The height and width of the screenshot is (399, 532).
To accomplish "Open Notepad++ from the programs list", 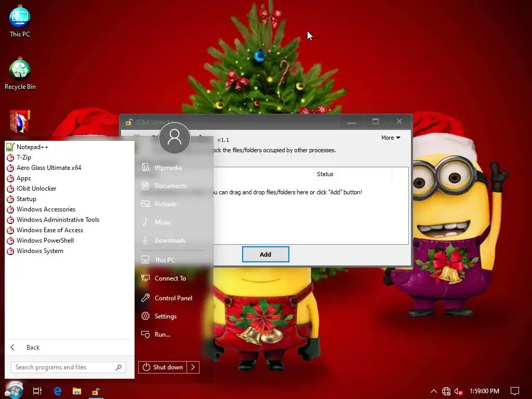I will (x=32, y=147).
